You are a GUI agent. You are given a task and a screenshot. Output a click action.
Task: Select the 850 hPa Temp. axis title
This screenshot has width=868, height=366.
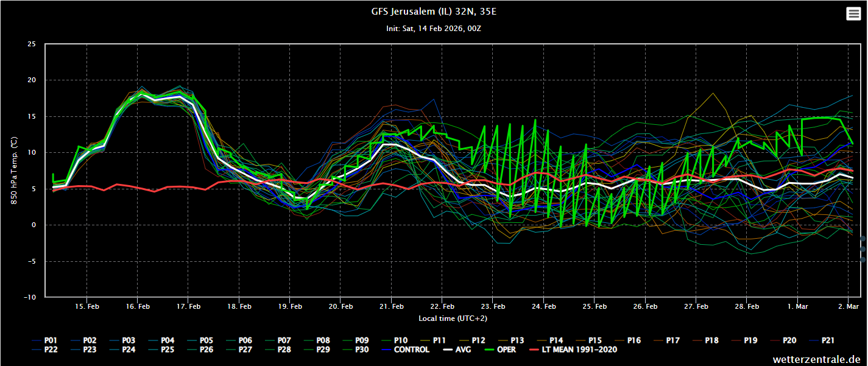point(14,171)
